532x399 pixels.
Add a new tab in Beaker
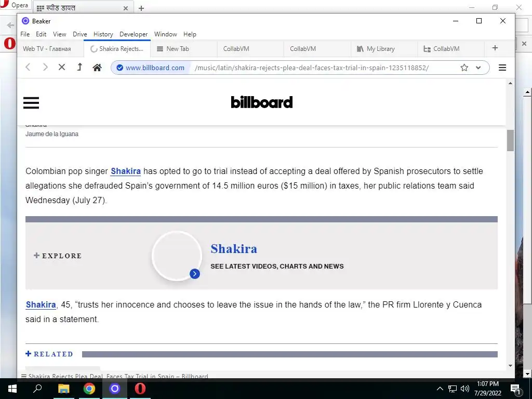[495, 48]
